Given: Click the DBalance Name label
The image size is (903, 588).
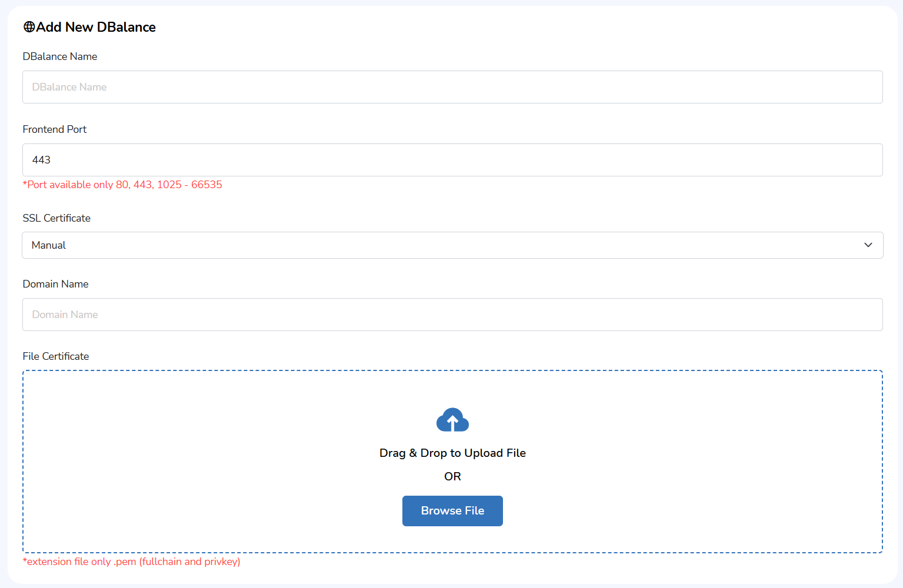Looking at the screenshot, I should point(60,56).
